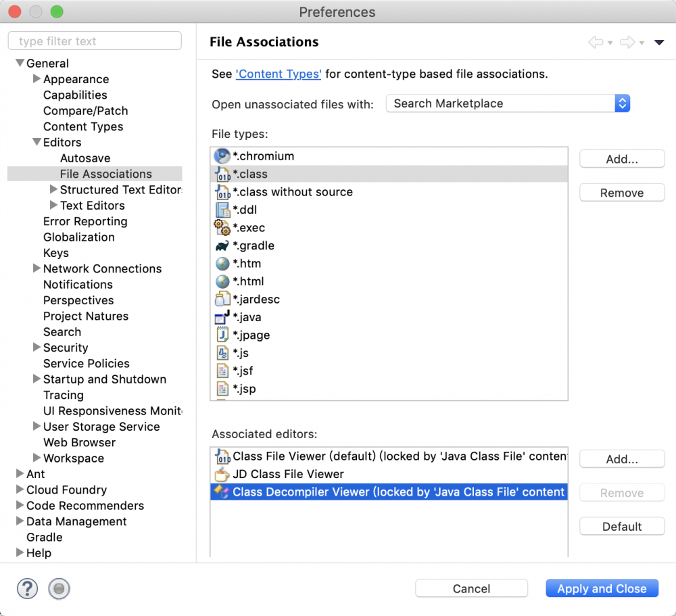Select Web Browser preferences page
676x616 pixels.
pyautogui.click(x=79, y=443)
